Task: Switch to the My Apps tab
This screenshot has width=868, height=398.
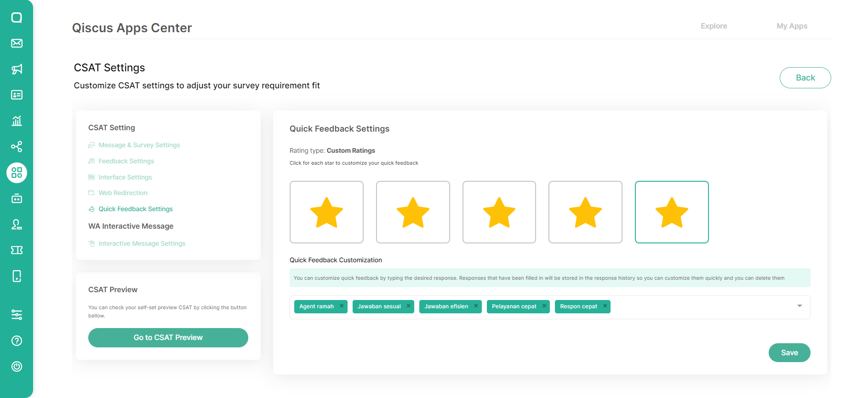Action: (x=792, y=26)
